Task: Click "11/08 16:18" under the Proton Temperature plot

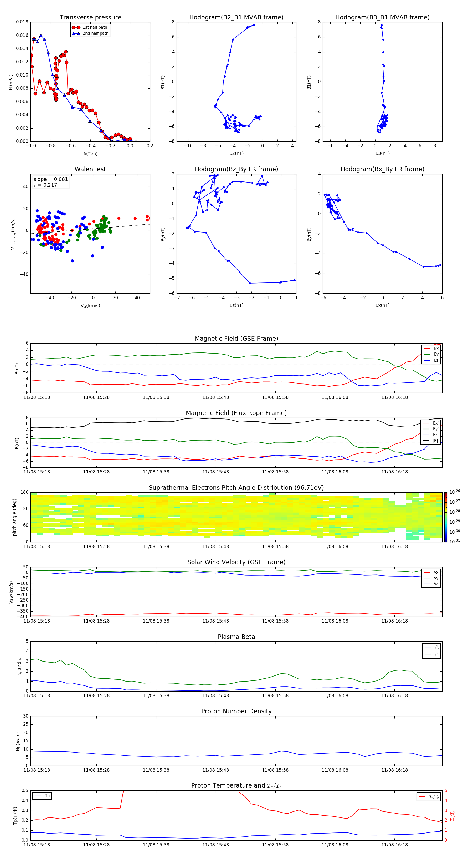Action: click(394, 845)
